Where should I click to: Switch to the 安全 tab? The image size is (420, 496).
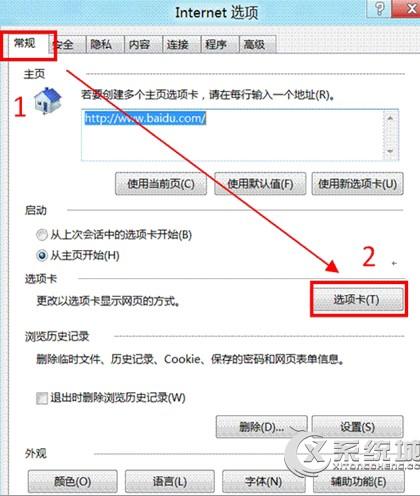68,44
